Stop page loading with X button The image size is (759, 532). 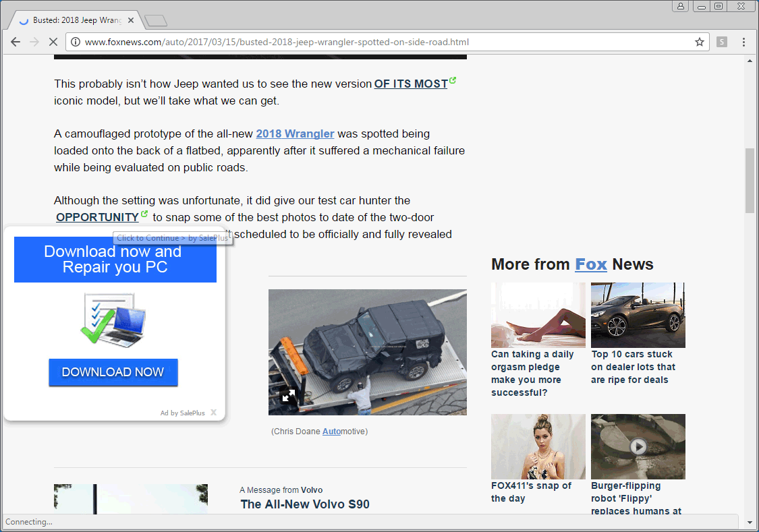[53, 42]
